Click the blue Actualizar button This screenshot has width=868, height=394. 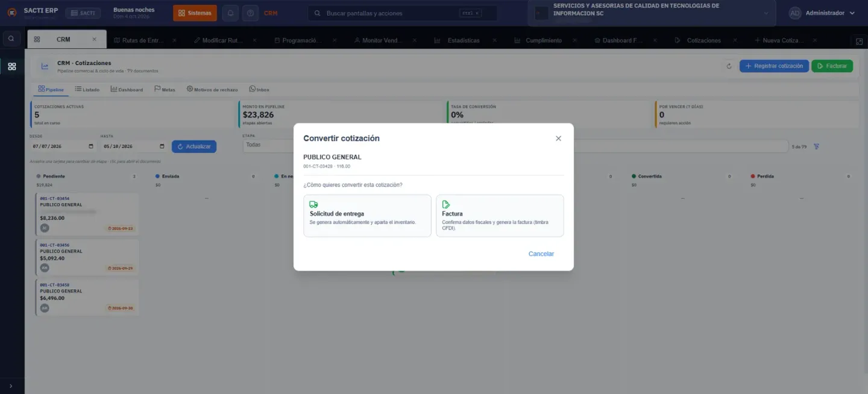[194, 146]
